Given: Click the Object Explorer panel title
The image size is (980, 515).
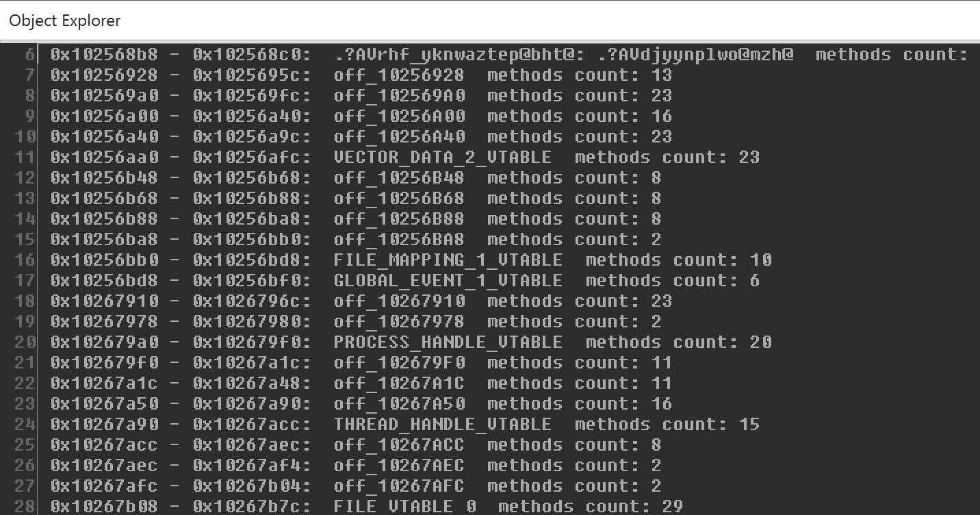Looking at the screenshot, I should [x=65, y=21].
